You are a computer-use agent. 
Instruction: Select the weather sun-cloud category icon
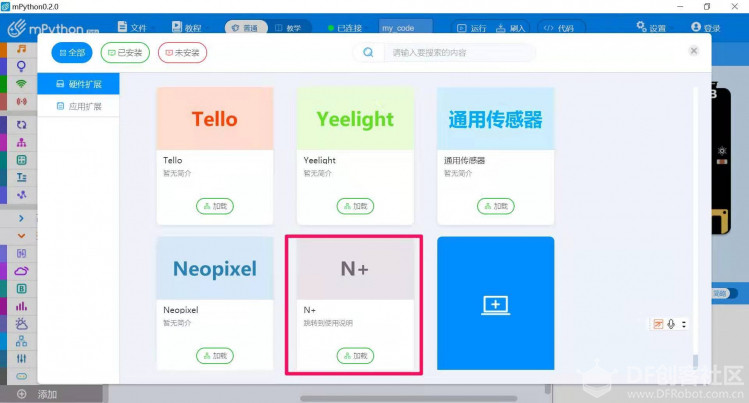pyautogui.click(x=21, y=324)
